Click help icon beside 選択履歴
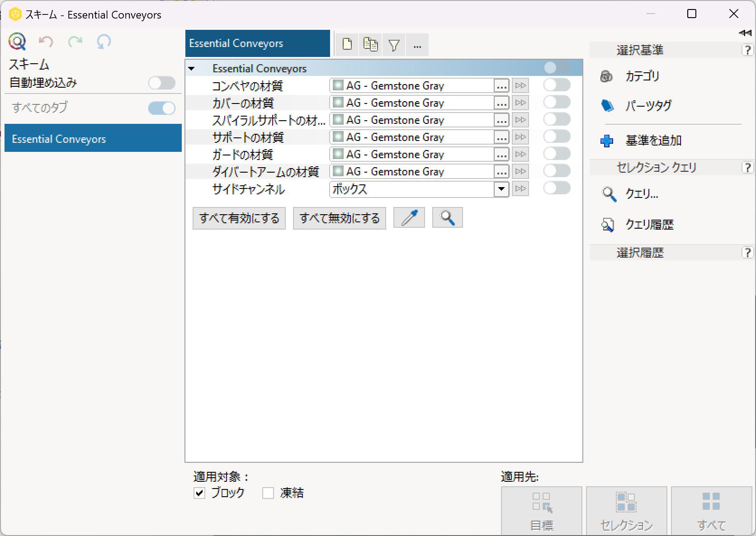The width and height of the screenshot is (756, 536). 747,252
